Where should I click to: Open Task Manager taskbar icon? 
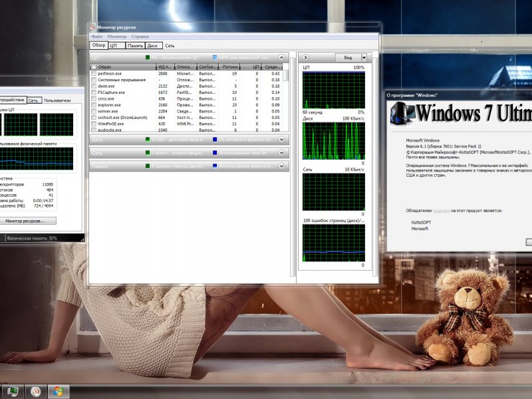12,392
